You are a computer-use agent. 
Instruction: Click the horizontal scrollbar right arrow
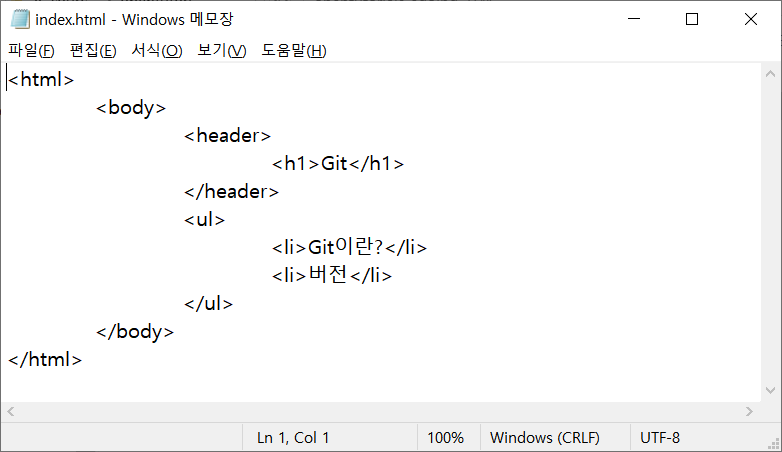(749, 412)
